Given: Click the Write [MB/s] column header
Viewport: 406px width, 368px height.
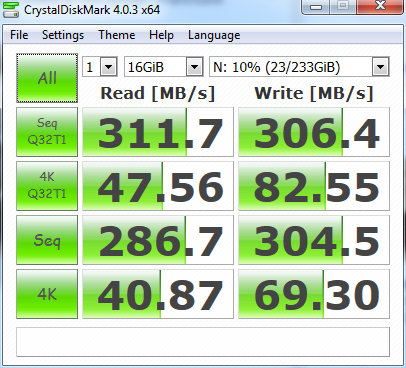Looking at the screenshot, I should pos(314,93).
